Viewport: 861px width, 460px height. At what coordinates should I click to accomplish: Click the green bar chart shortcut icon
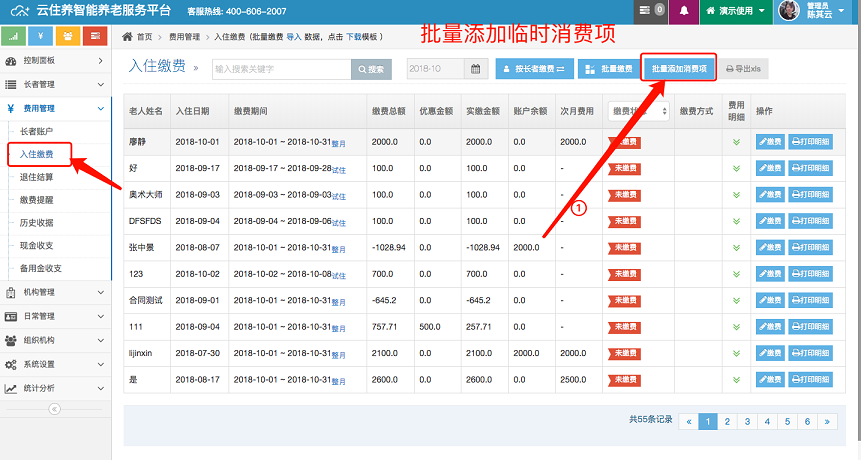[15, 36]
